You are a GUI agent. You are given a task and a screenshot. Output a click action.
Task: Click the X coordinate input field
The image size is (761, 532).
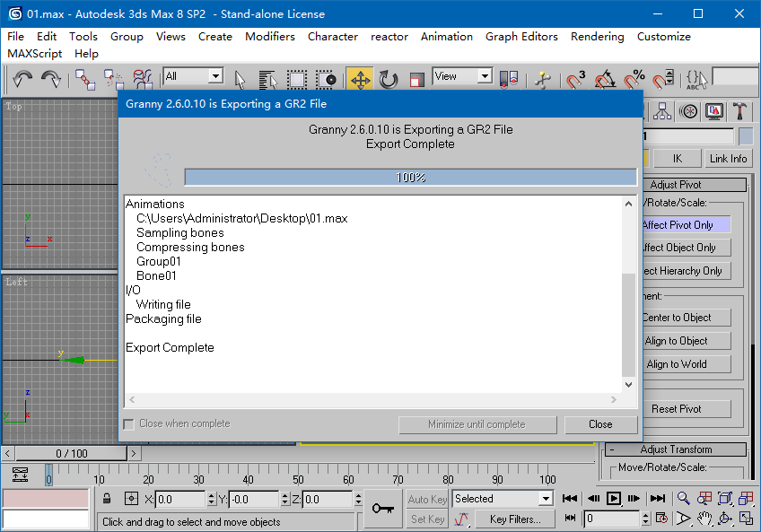(x=180, y=500)
